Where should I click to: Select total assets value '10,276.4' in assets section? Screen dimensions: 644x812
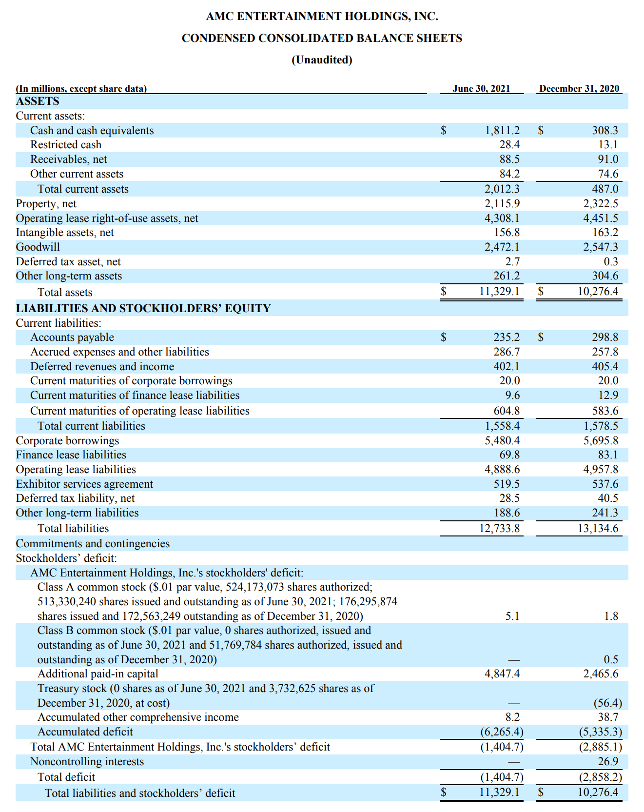pos(598,292)
